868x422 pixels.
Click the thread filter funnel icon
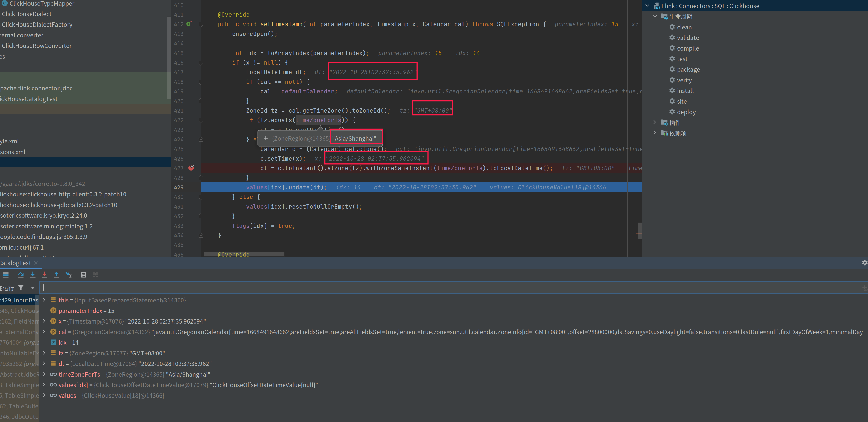21,288
